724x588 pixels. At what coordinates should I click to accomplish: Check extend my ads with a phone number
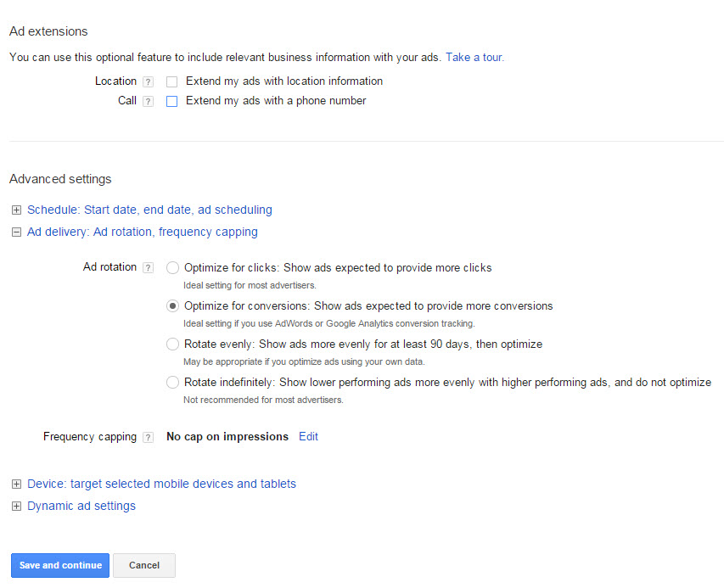172,102
